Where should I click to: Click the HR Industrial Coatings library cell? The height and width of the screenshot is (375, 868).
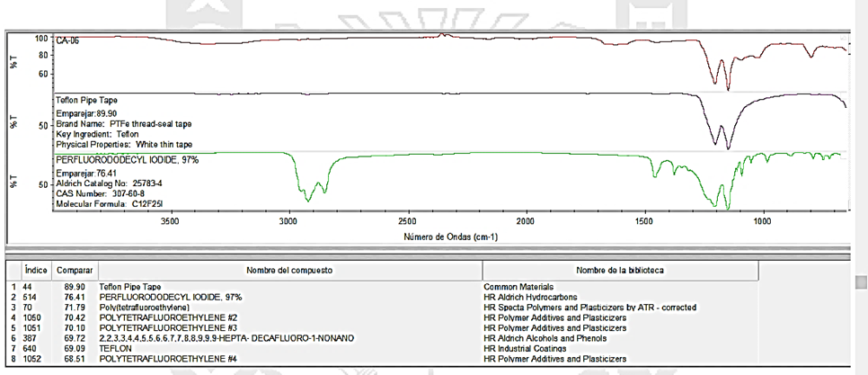530,348
